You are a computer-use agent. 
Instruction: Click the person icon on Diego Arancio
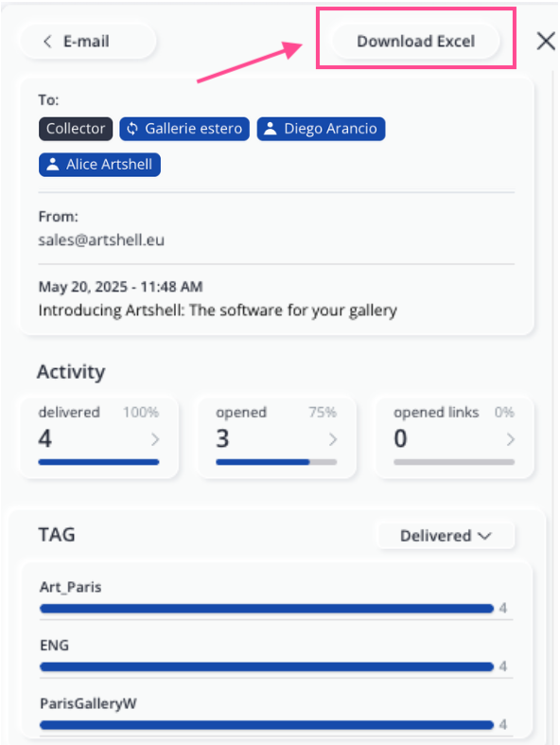point(271,129)
